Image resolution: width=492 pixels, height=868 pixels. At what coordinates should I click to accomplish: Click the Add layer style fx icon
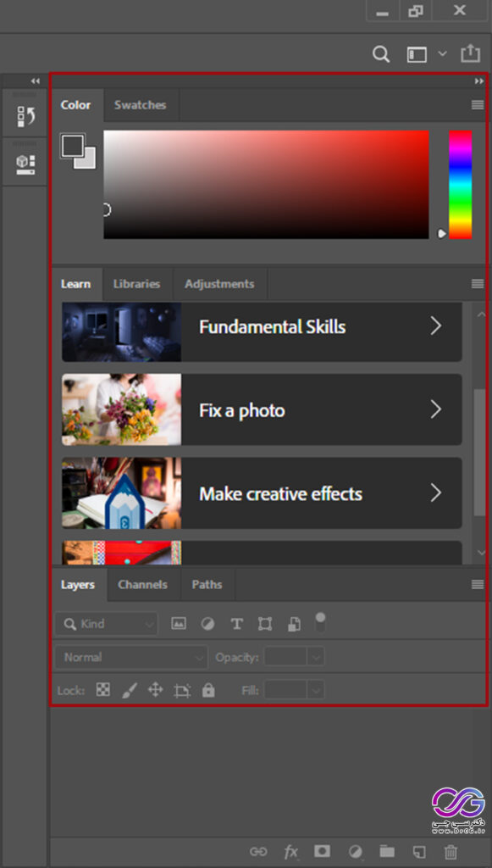point(290,851)
